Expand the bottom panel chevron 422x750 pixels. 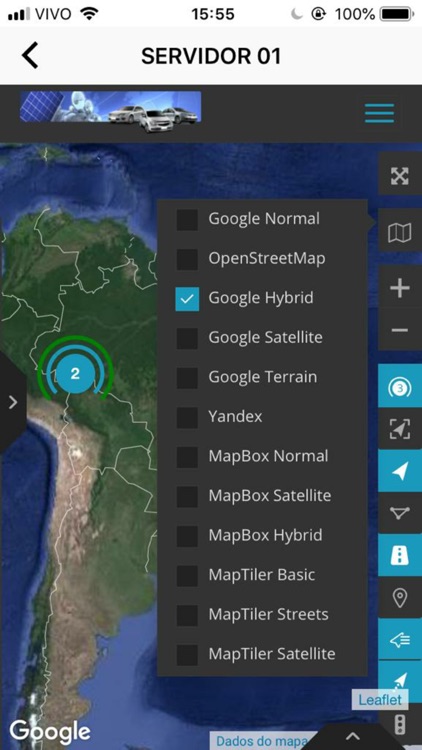tap(353, 736)
